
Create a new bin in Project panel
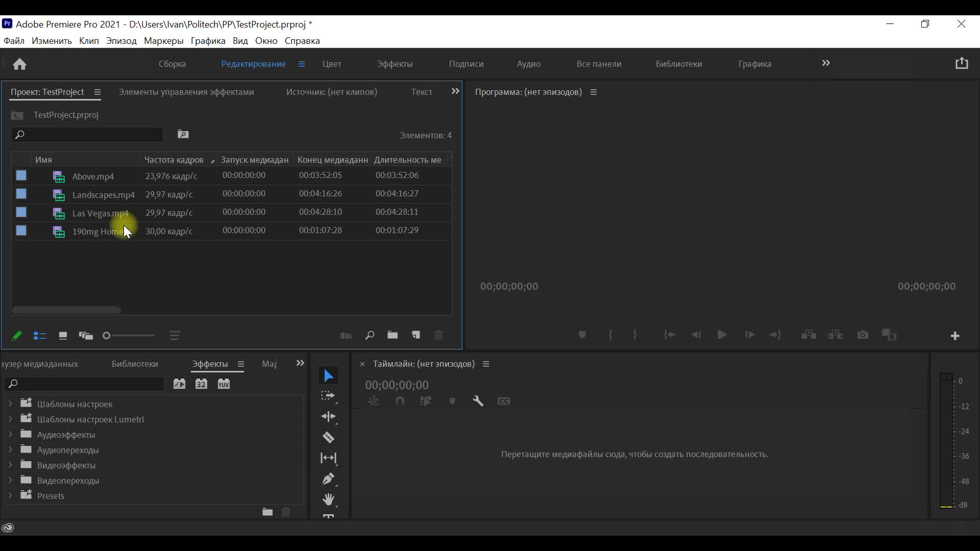[x=393, y=335]
